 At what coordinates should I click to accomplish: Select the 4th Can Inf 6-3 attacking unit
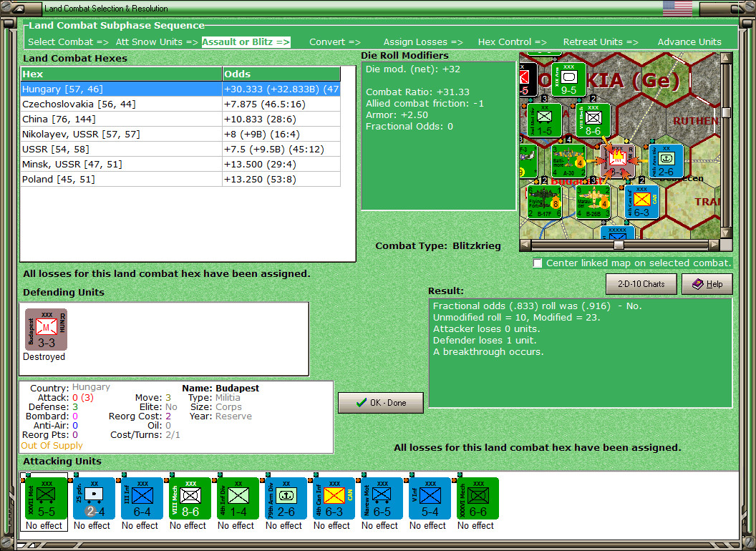(334, 499)
